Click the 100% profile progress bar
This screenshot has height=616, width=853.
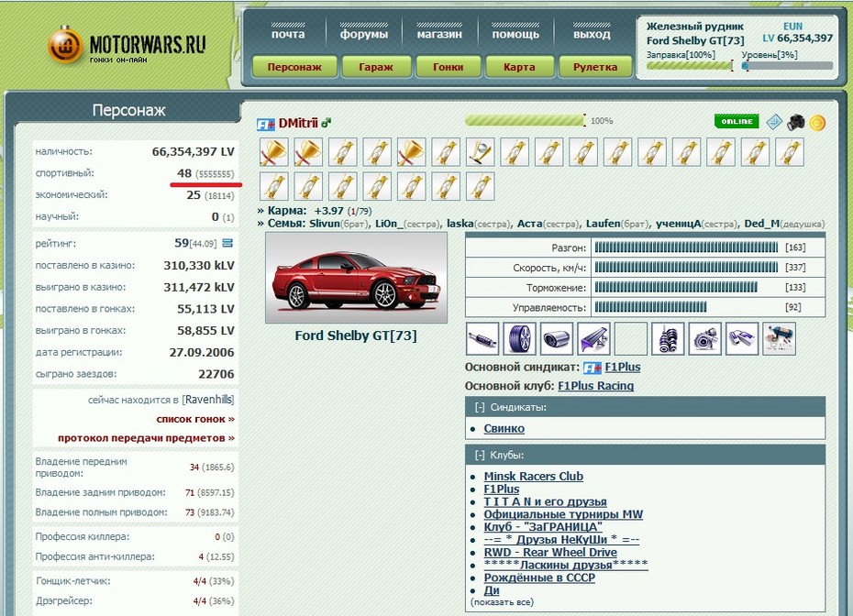click(x=526, y=121)
